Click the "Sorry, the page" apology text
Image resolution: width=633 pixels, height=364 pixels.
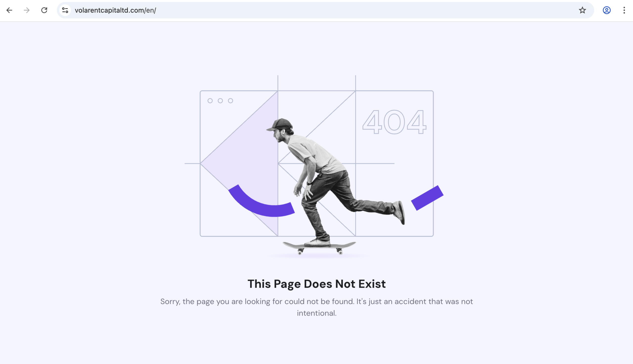(316, 302)
